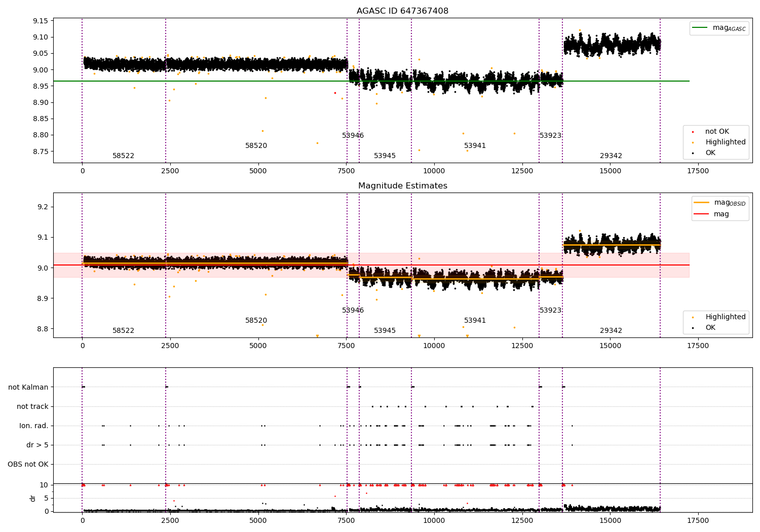Click x-axis tick 10000 under the middle plot

pyautogui.click(x=434, y=346)
